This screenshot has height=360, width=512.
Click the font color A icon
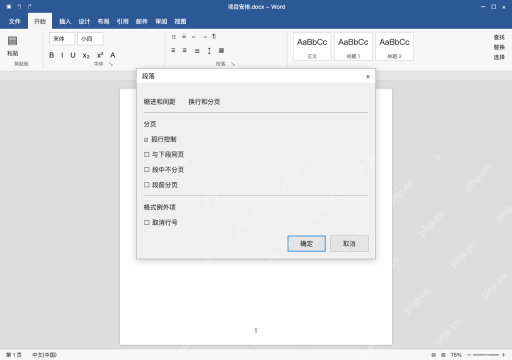tap(113, 55)
